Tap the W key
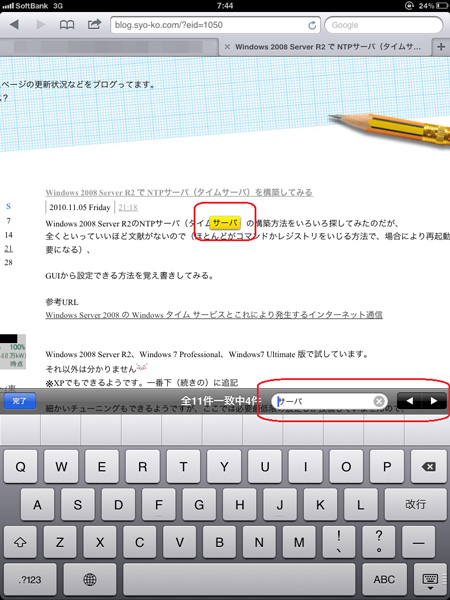 click(61, 467)
